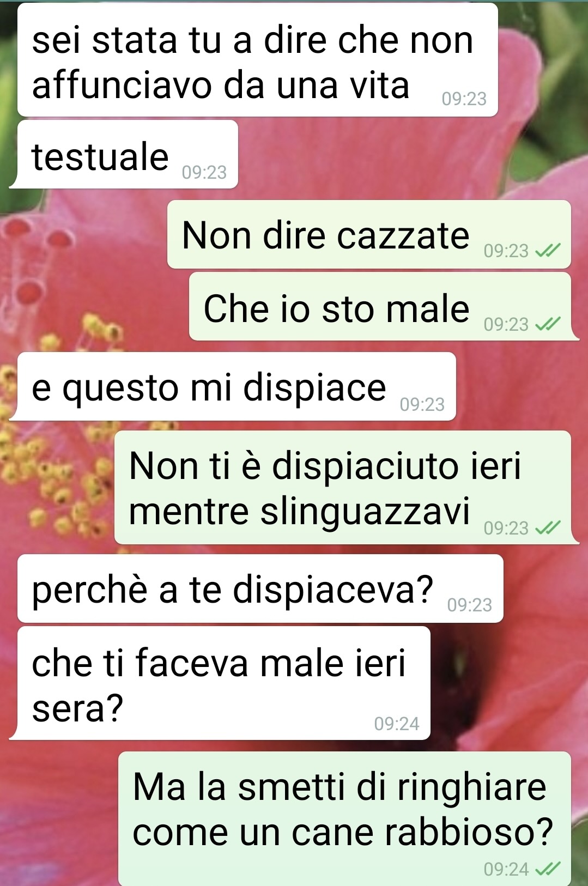Tap read ticks on 'come un cane rabbioso?'
Screen dimensions: 588x886
point(547,869)
